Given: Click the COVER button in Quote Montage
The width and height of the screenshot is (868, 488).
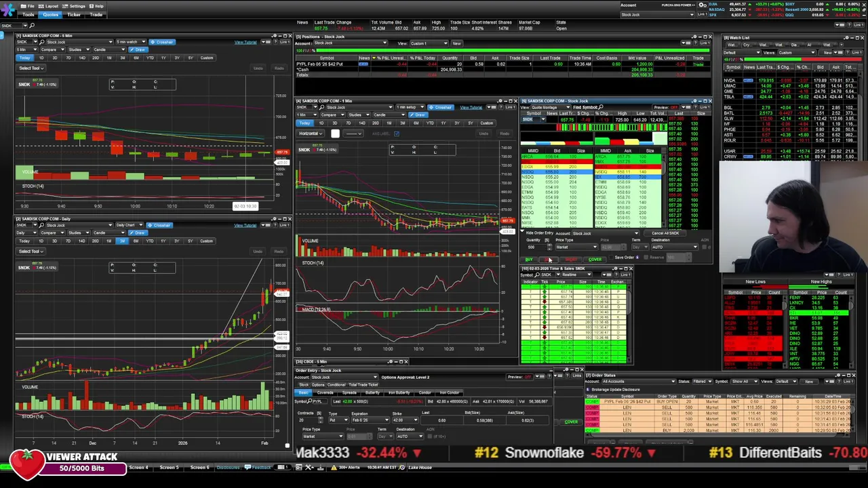Looking at the screenshot, I should (595, 260).
